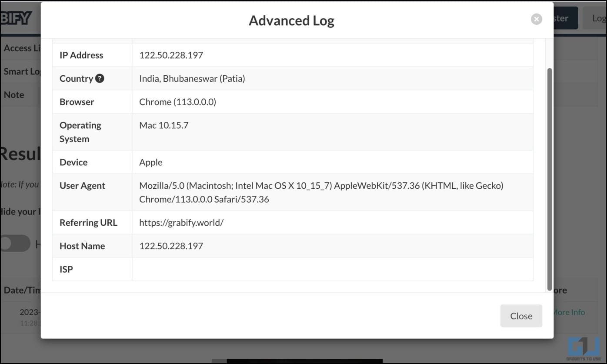Click the Referring URL https://grabify.world/
The height and width of the screenshot is (364, 607).
point(181,223)
